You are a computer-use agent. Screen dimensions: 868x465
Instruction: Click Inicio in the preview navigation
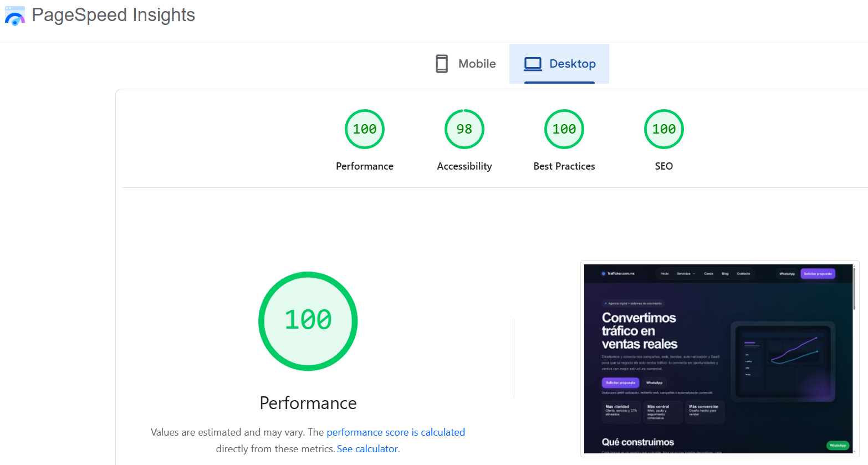(664, 274)
